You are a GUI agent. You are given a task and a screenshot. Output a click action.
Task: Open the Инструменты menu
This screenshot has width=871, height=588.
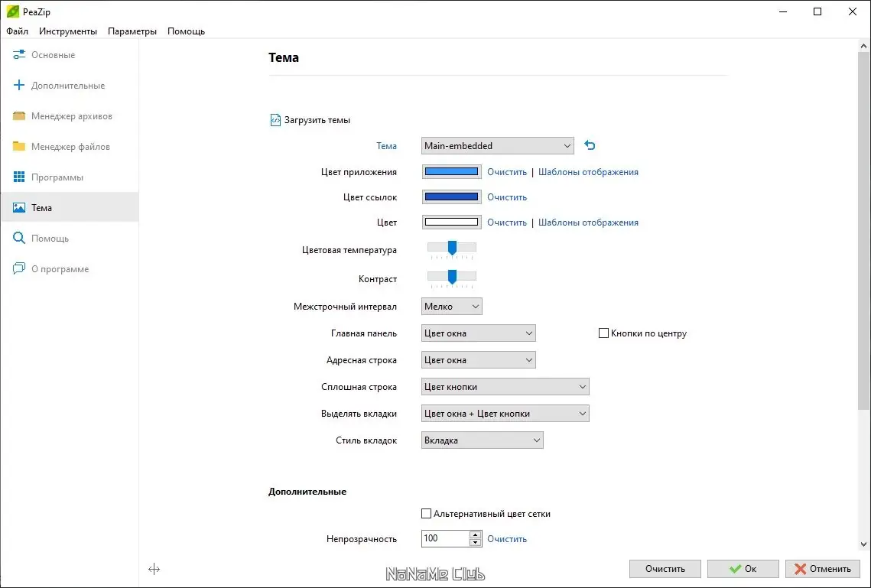point(68,31)
